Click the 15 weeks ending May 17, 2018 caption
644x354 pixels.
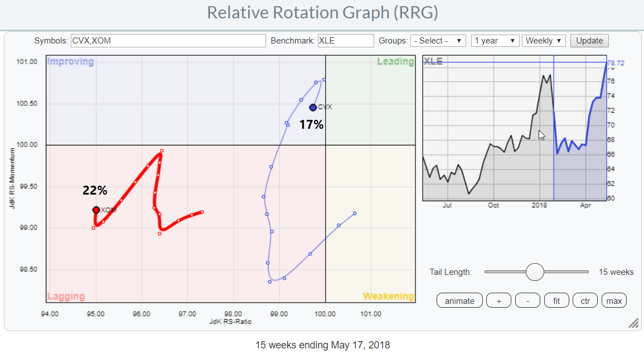click(x=322, y=345)
